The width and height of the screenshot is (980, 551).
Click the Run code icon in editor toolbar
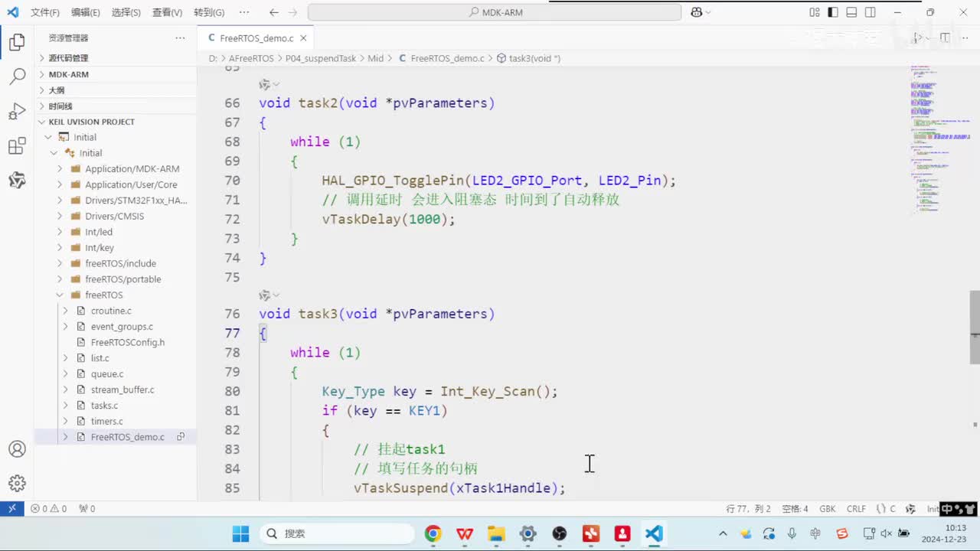pos(918,37)
